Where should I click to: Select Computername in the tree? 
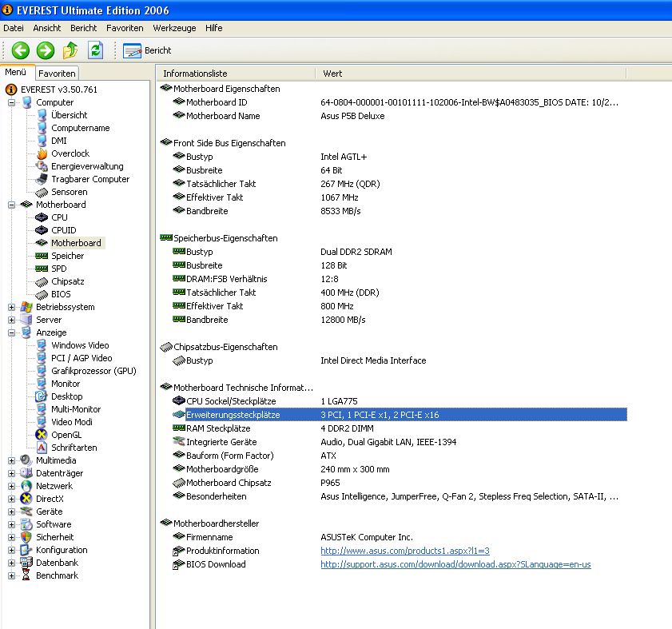pos(80,128)
